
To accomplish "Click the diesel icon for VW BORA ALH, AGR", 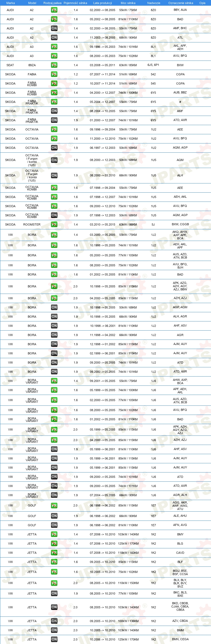I will tap(54, 317).
